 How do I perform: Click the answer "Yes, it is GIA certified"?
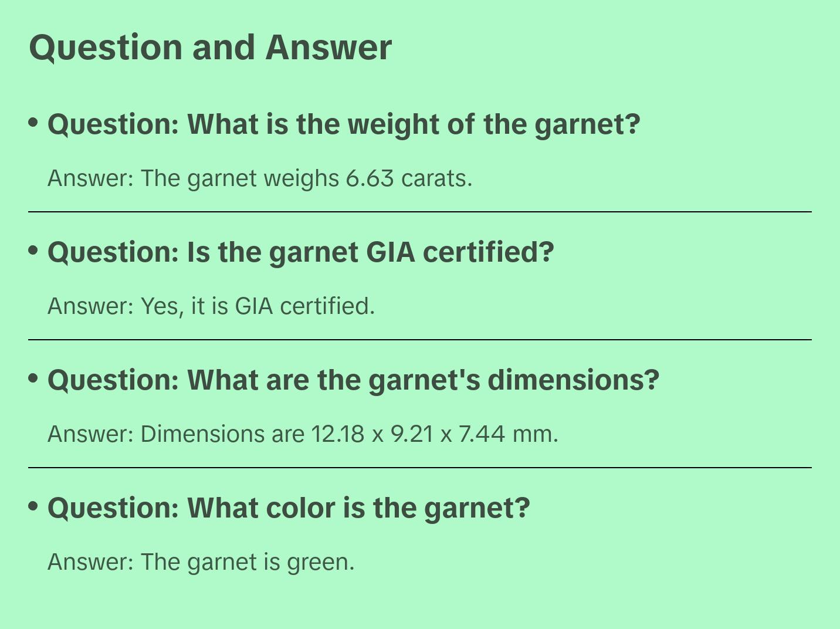(211, 306)
